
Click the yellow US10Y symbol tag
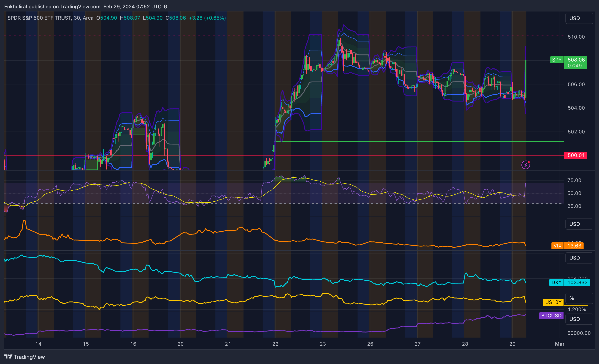point(553,302)
